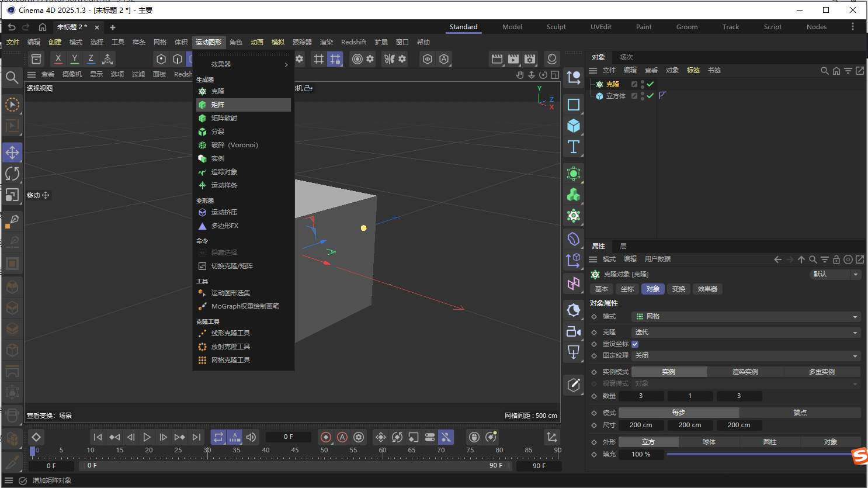Choose 追踪对象 Tracer from the menu
The width and height of the screenshot is (868, 488).
click(244, 172)
